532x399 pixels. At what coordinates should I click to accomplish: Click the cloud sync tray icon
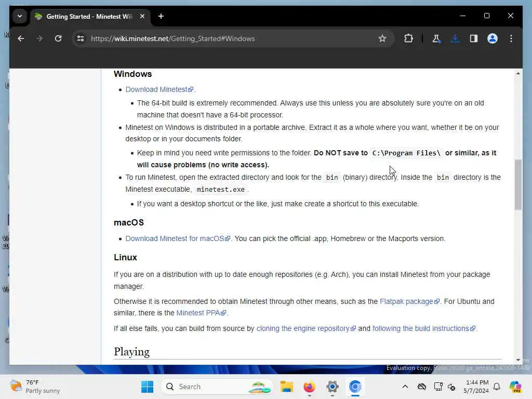pyautogui.click(x=422, y=387)
